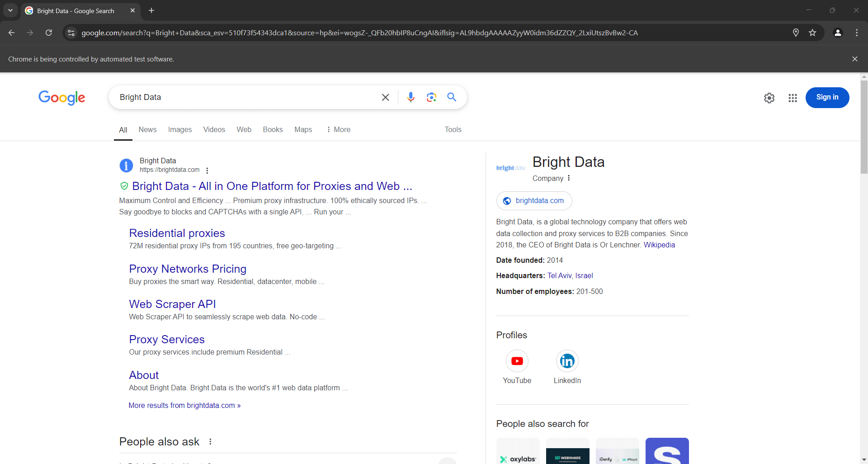Clear the search box text
Image resolution: width=868 pixels, height=464 pixels.
coord(385,97)
